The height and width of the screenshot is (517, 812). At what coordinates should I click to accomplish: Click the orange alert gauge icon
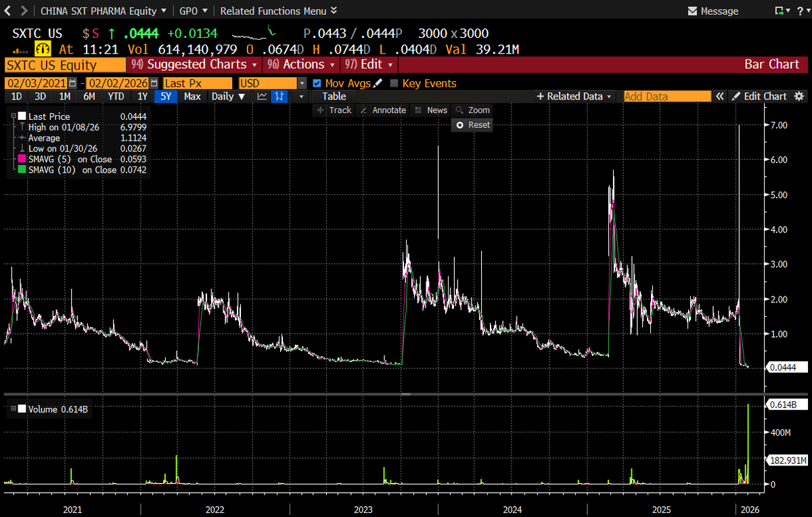[43, 49]
